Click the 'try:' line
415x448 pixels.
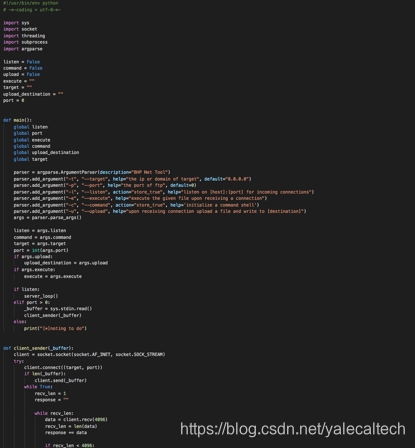coord(19,361)
